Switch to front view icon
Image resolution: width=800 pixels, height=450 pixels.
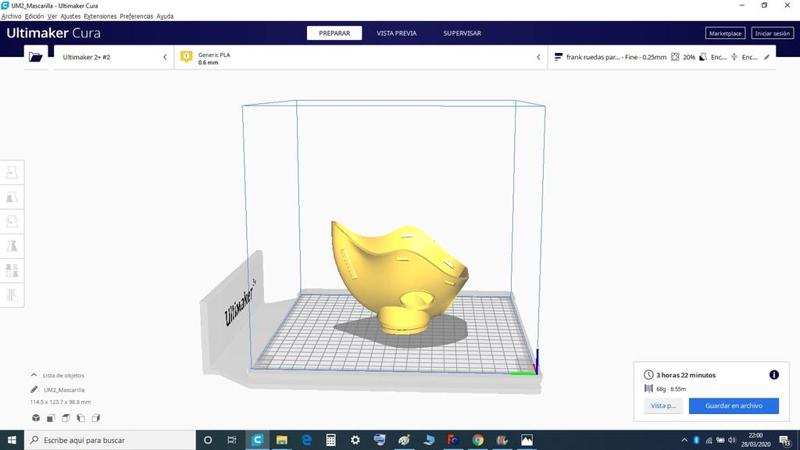[x=51, y=418]
